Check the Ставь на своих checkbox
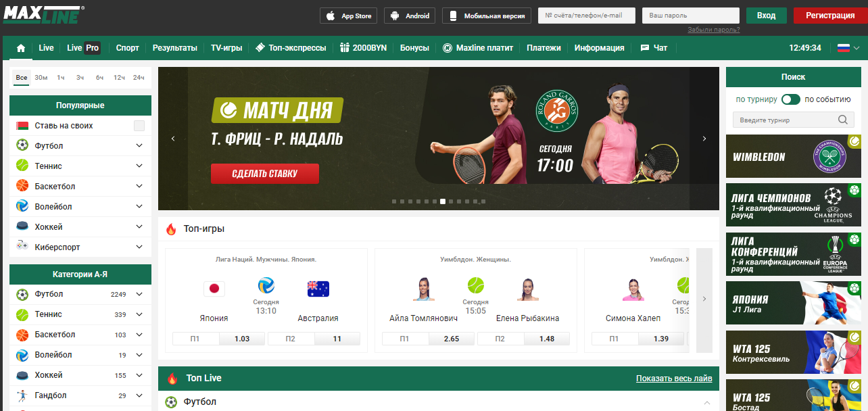Image resolution: width=868 pixels, height=411 pixels. click(x=139, y=126)
